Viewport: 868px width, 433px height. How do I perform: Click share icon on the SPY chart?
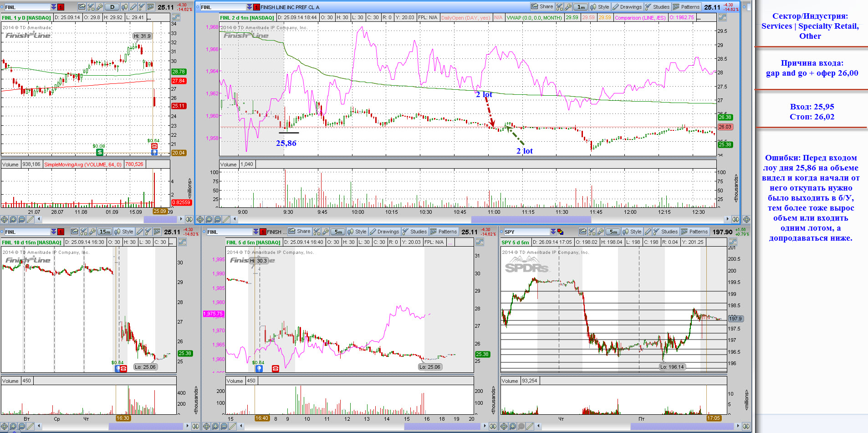pos(582,232)
